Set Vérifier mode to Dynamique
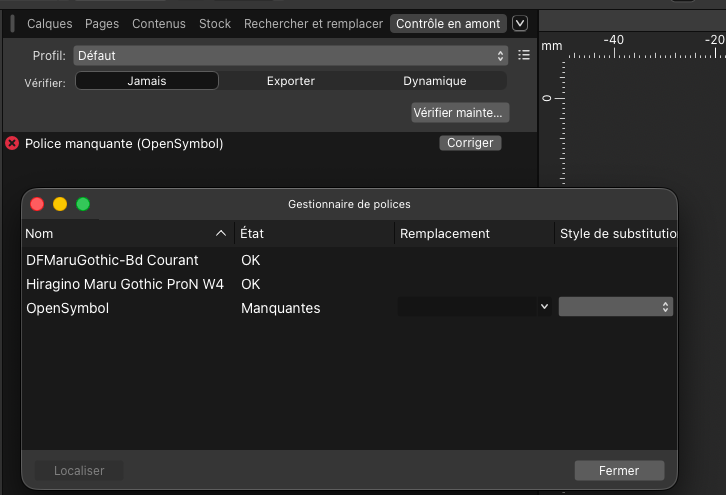This screenshot has width=726, height=495. click(435, 81)
